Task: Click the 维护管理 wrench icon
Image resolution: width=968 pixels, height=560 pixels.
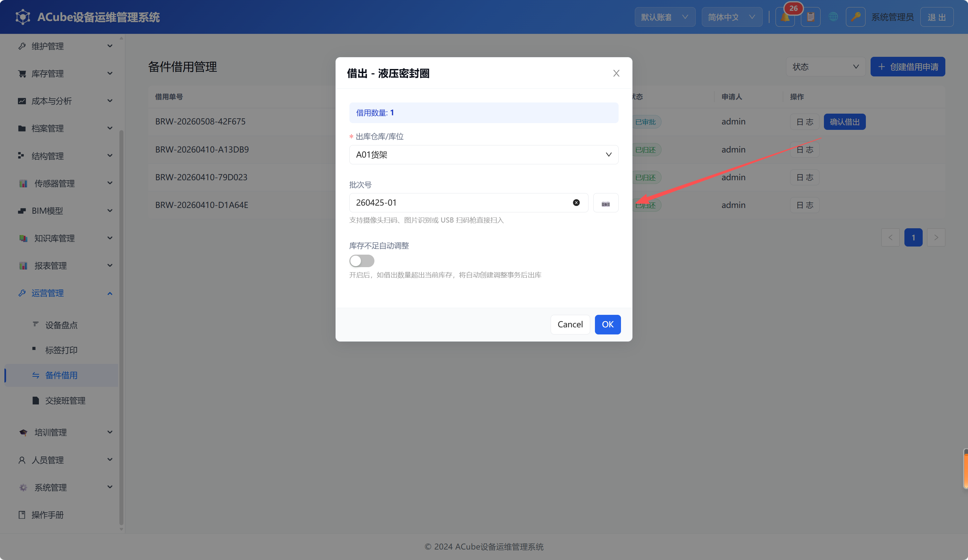Action: click(22, 46)
